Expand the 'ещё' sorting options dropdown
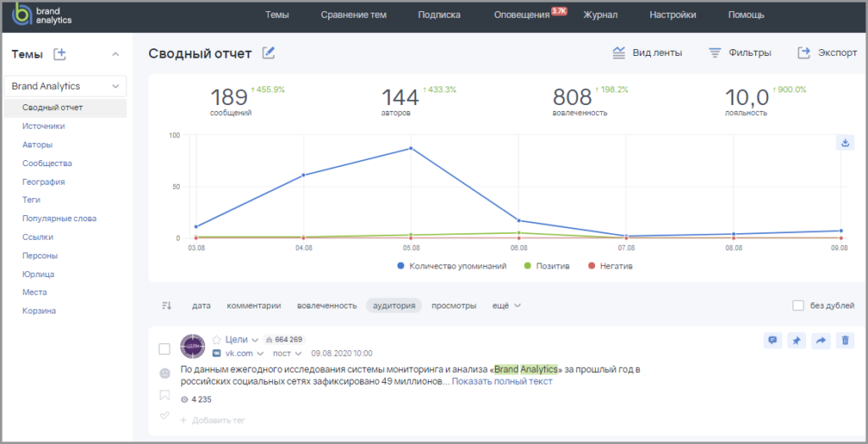 pos(506,306)
